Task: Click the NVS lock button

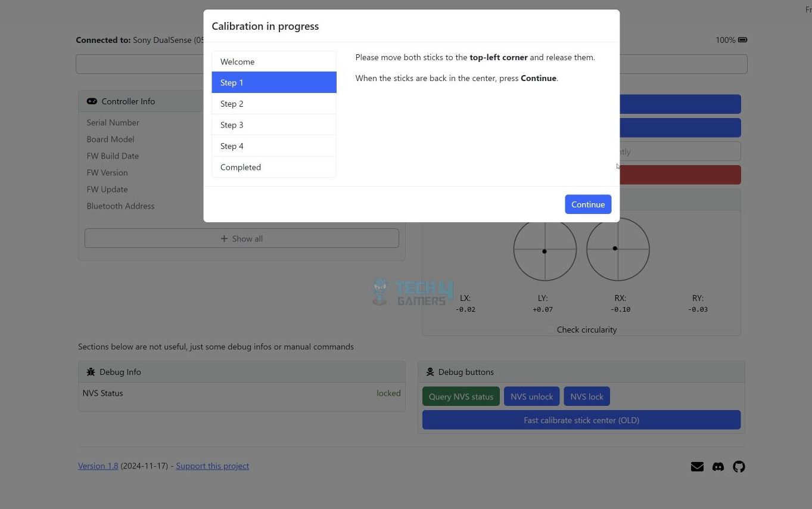Action: point(587,396)
